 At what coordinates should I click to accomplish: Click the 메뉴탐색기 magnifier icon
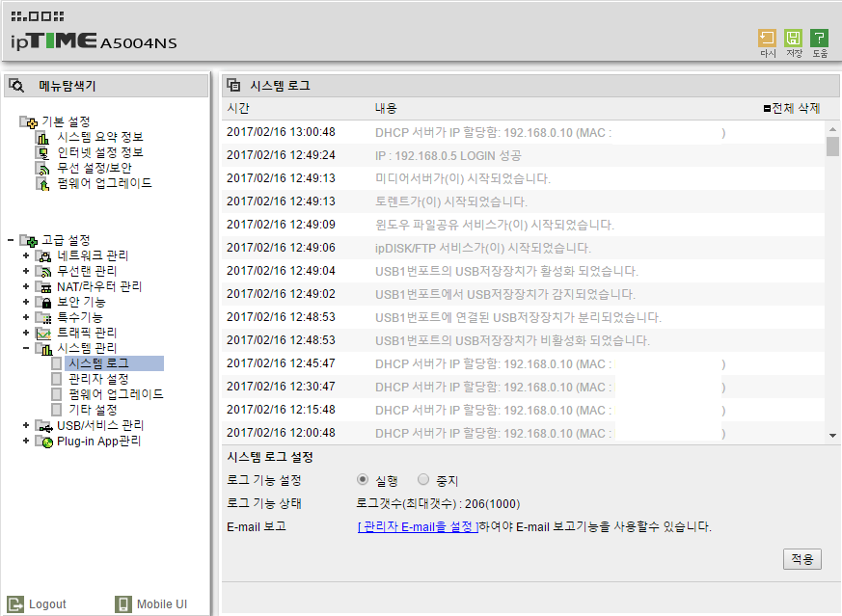[x=16, y=86]
